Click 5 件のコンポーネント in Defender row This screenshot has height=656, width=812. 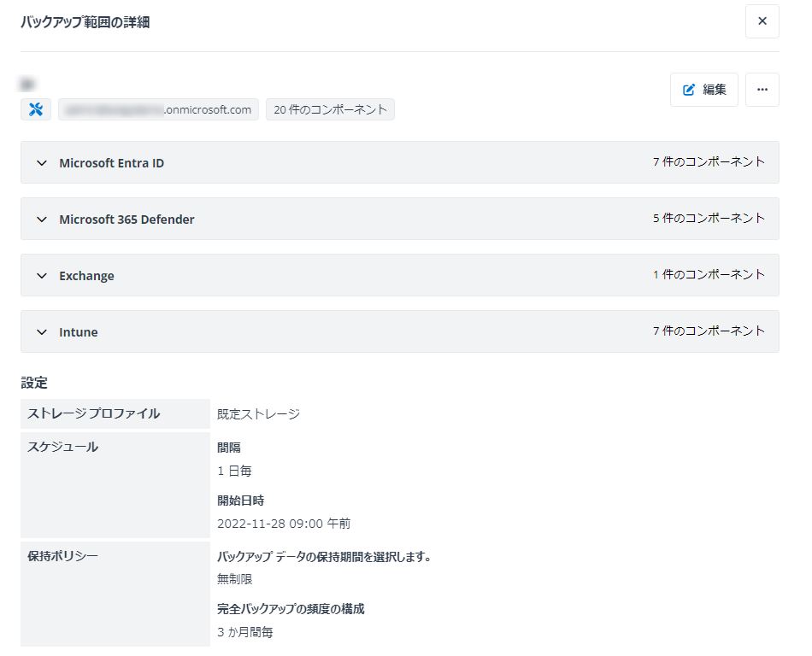[709, 219]
